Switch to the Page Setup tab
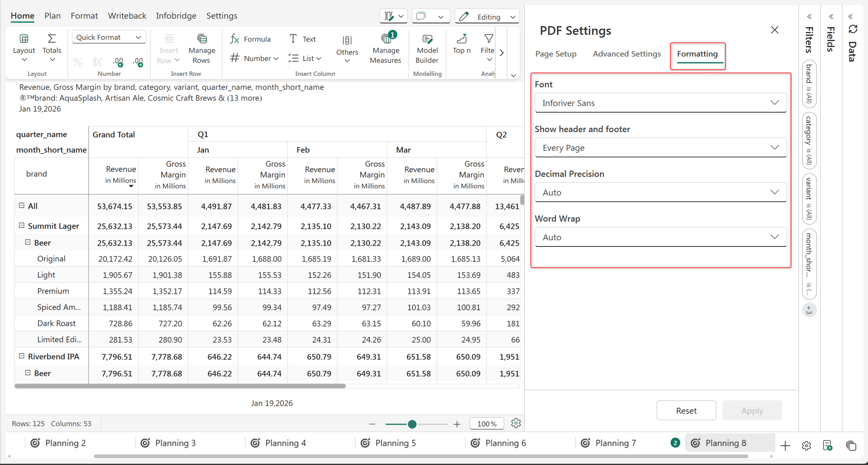Screen dimensions: 868x465 pyautogui.click(x=556, y=54)
